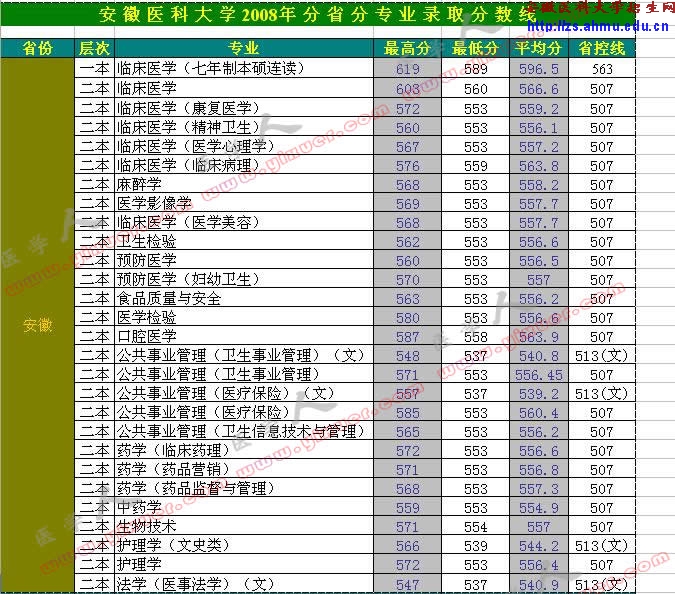
Task: Select the 层次 column header
Action: [95, 48]
